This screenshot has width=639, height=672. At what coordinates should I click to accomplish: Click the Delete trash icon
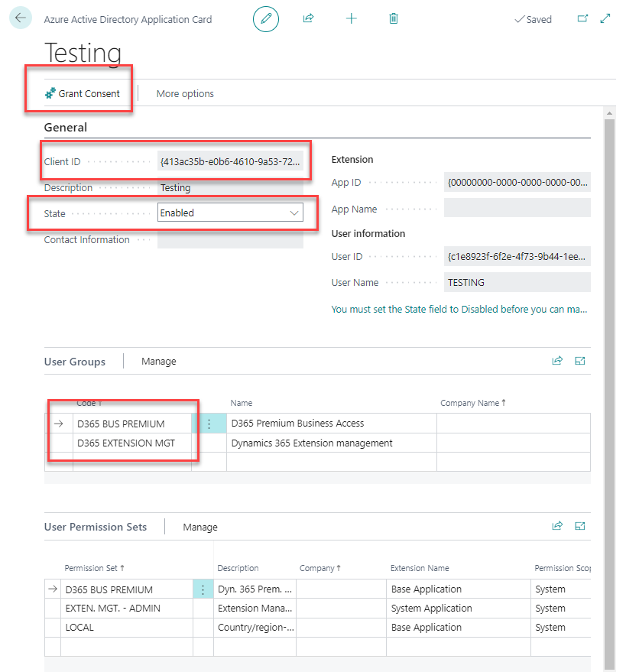tap(393, 18)
